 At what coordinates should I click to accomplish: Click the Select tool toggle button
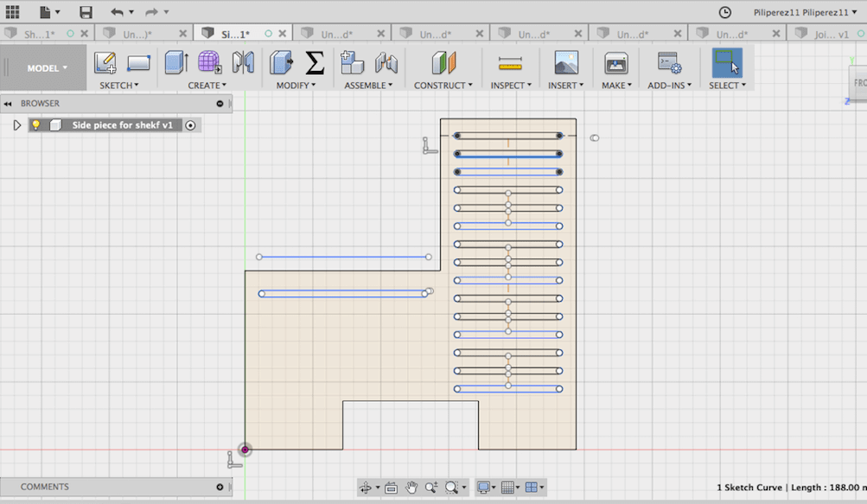[726, 63]
